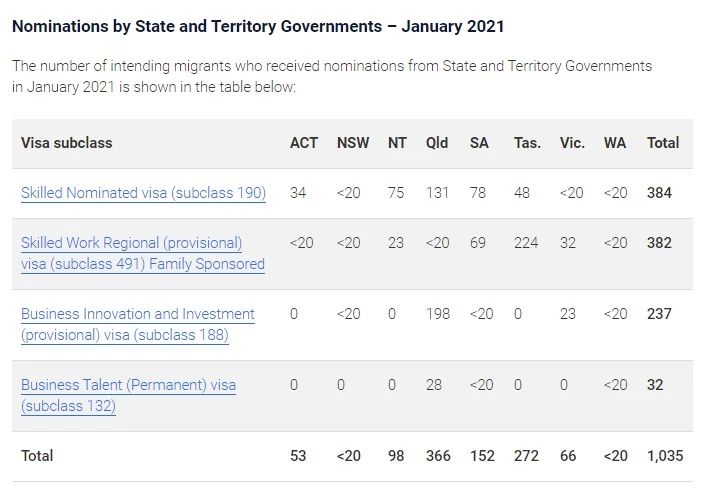Click the Nominations by State and Territory heading
Screen dimensions: 712x495
click(x=258, y=27)
